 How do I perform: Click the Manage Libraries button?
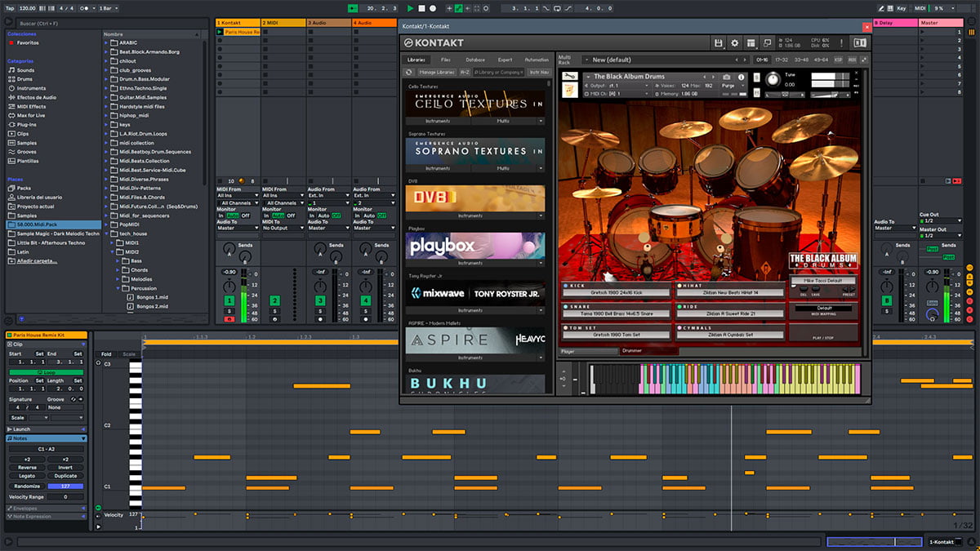coord(437,72)
